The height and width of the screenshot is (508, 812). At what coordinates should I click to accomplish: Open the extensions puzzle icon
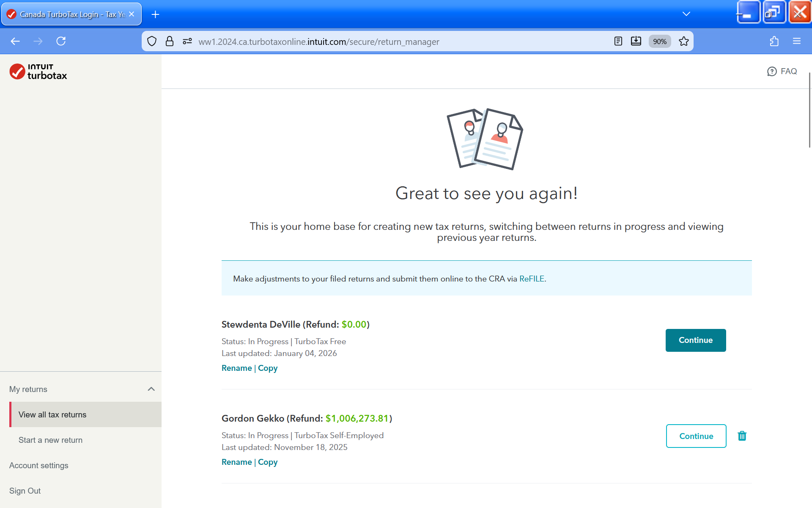(774, 41)
